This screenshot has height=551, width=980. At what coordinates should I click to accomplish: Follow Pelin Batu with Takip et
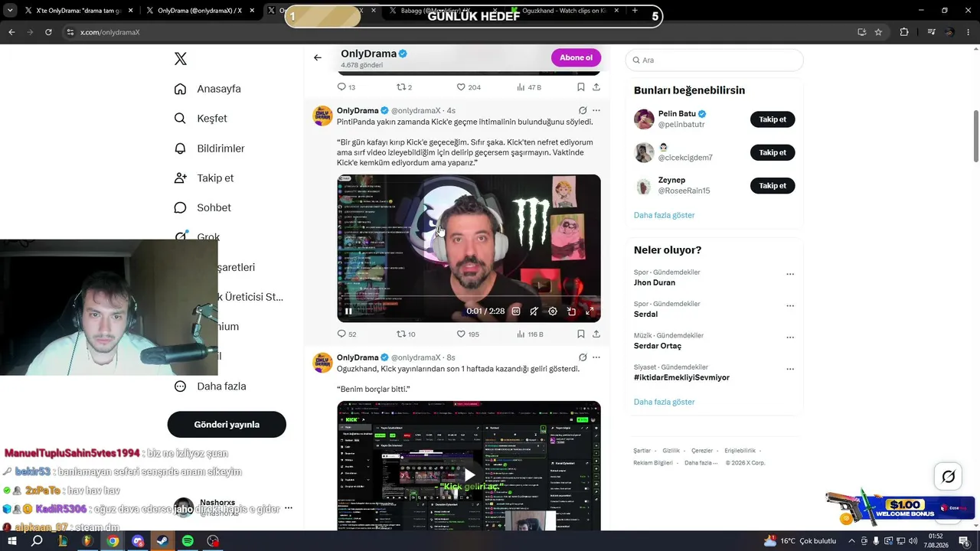(773, 119)
